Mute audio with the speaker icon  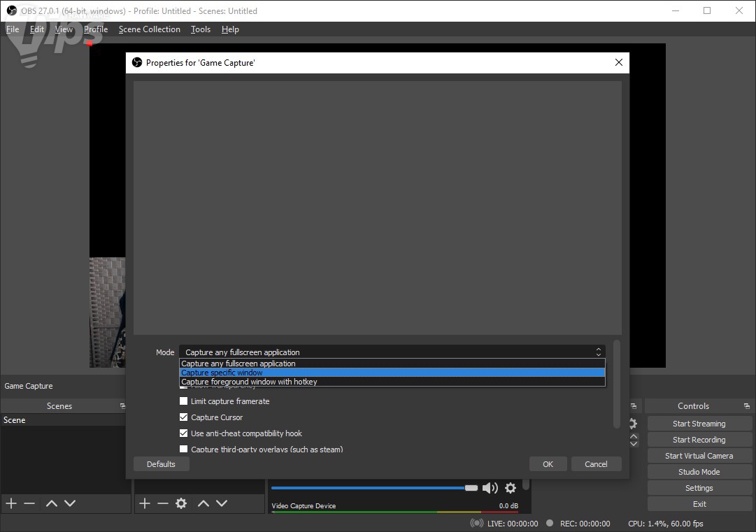[x=490, y=488]
